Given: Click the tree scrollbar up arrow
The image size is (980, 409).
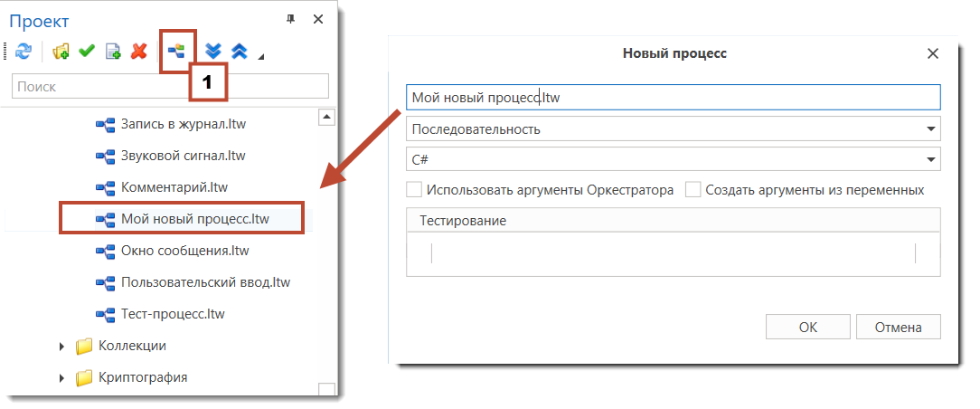Looking at the screenshot, I should [x=327, y=117].
